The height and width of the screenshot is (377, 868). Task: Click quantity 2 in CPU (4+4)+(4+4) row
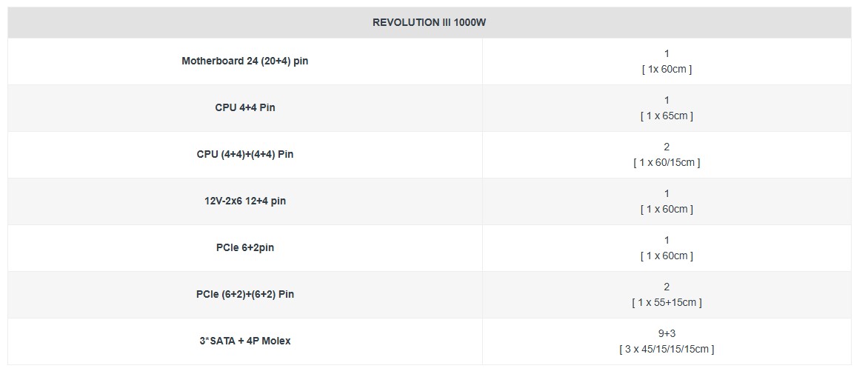coord(667,147)
